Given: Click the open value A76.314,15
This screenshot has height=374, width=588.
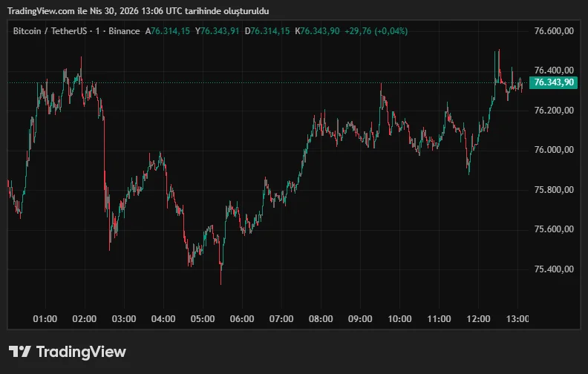Looking at the screenshot, I should tap(168, 31).
